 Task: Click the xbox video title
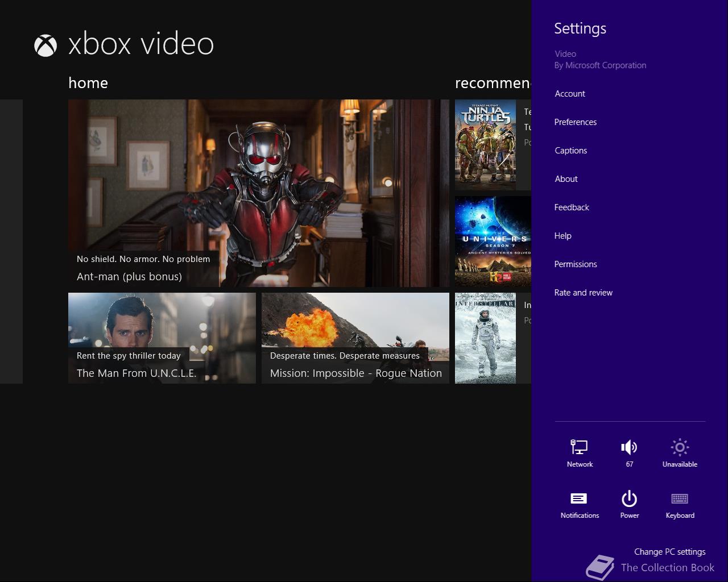tap(141, 44)
